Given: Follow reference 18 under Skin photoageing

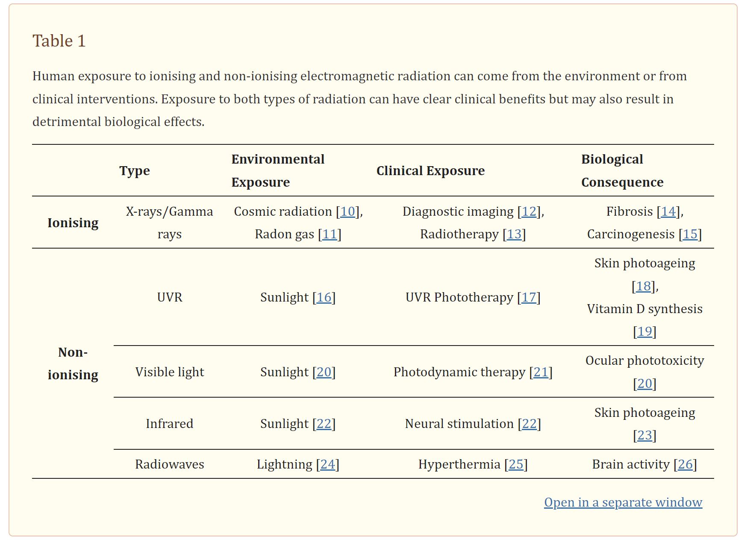Looking at the screenshot, I should (643, 286).
